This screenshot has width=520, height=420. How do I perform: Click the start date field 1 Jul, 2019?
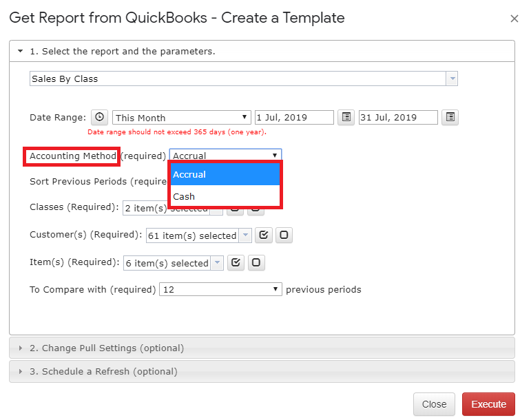coord(294,117)
